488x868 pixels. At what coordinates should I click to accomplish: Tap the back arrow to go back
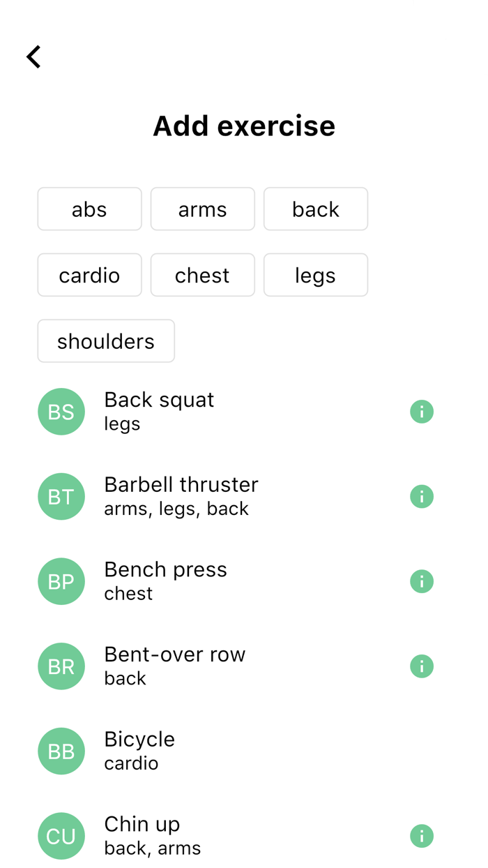(x=33, y=57)
